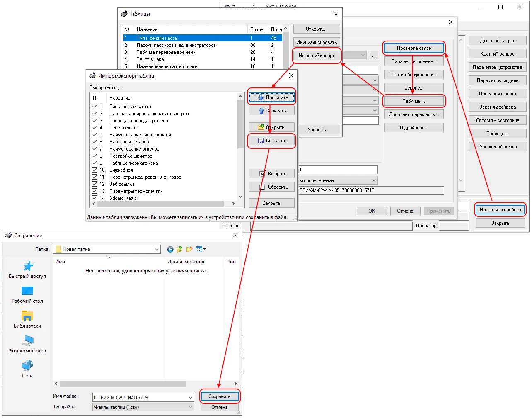Screen dimensions: 532x418
Task: Open the view menu icon in Save dialog
Action: [x=201, y=249]
